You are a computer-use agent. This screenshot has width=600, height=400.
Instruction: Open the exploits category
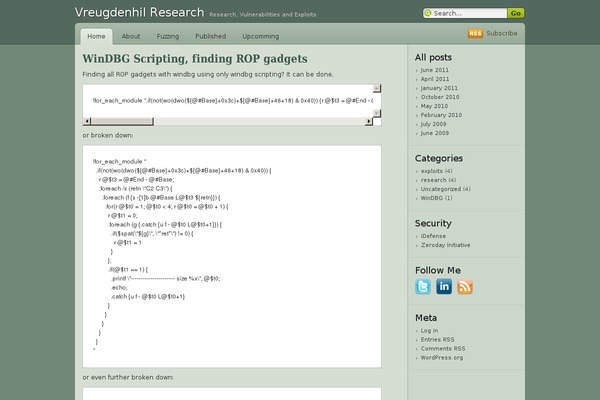click(x=432, y=171)
